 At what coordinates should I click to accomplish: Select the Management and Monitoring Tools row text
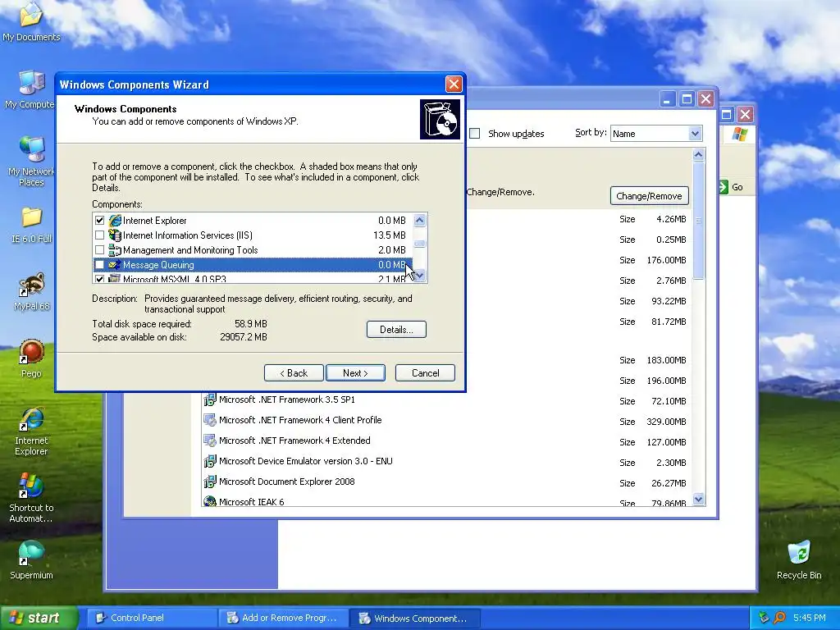pos(190,249)
